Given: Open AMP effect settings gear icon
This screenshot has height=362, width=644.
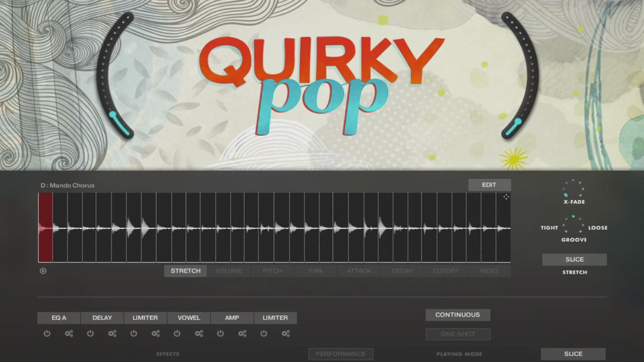Looking at the screenshot, I should (x=243, y=334).
